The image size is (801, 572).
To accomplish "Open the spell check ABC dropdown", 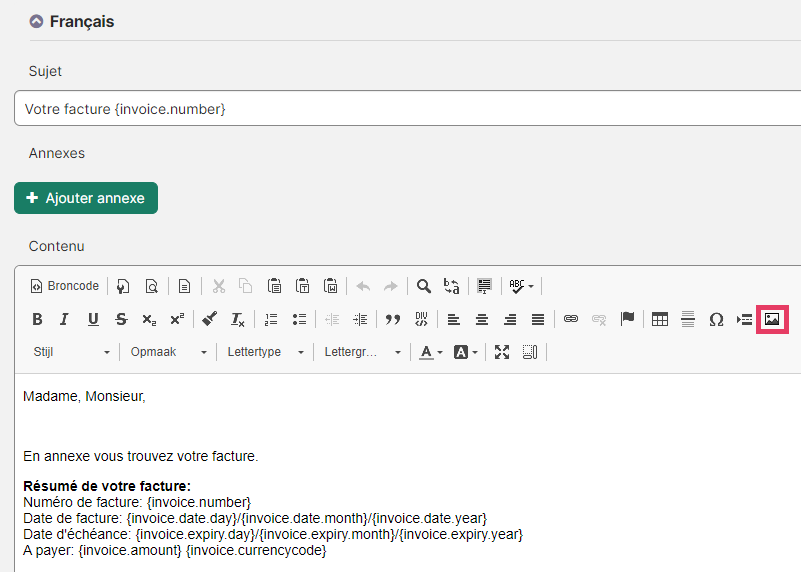I will tap(522, 286).
